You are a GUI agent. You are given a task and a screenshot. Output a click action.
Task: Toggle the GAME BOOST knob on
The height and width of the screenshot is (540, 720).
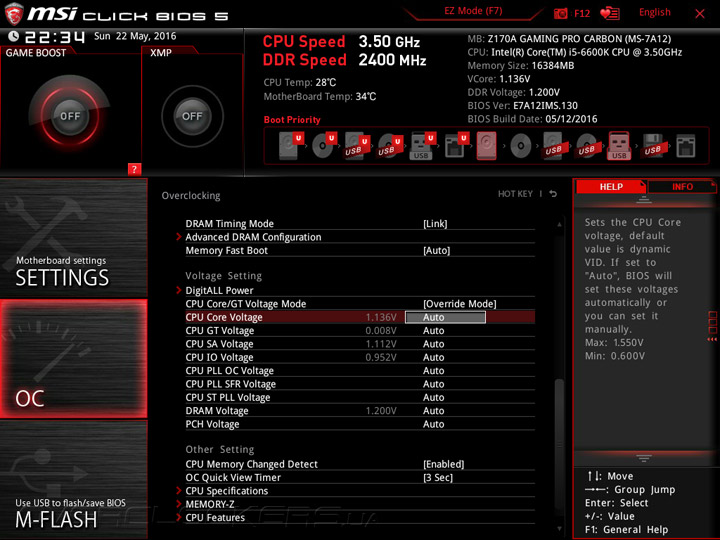pos(70,116)
